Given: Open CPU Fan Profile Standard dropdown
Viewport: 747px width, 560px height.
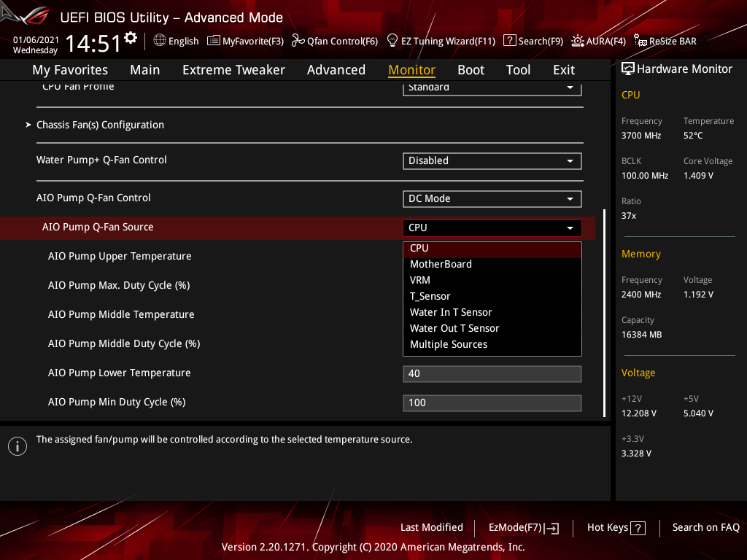Looking at the screenshot, I should pyautogui.click(x=492, y=88).
